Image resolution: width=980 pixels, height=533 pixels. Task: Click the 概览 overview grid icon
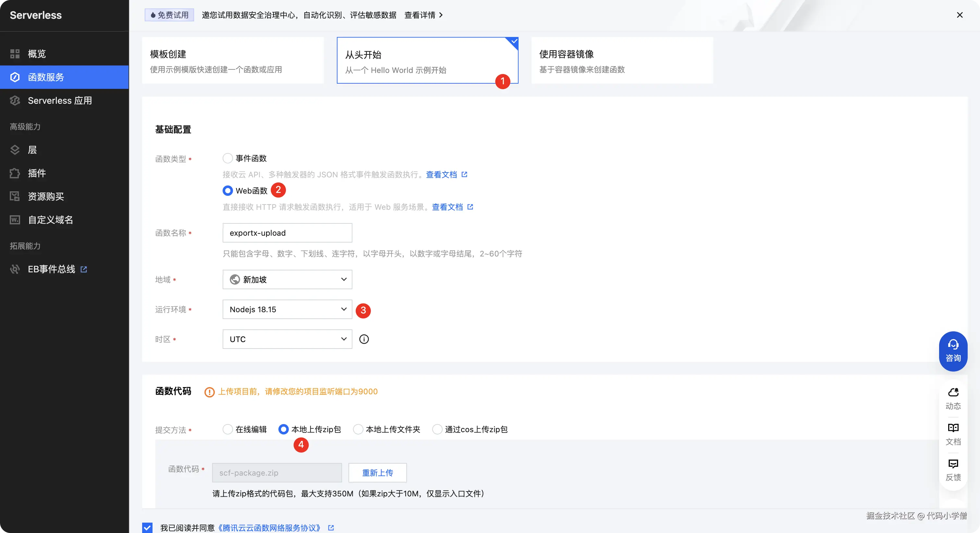pos(15,53)
